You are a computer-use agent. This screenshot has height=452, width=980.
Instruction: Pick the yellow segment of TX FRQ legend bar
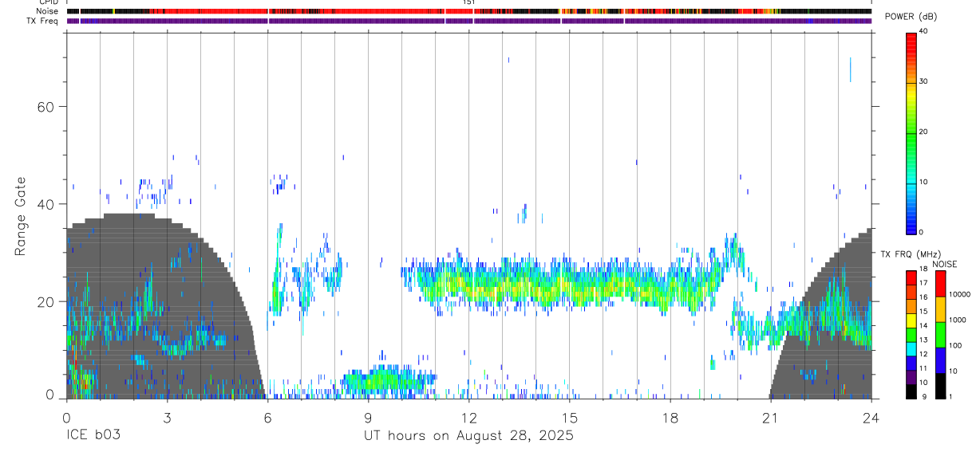pos(911,320)
